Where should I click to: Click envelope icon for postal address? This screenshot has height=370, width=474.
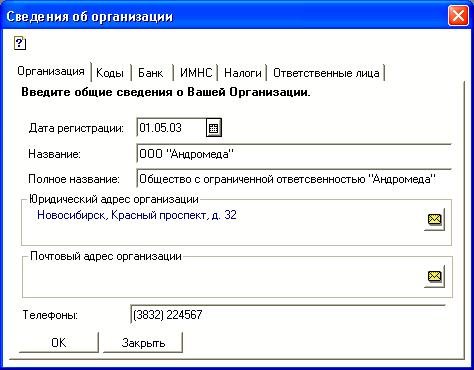tap(434, 276)
